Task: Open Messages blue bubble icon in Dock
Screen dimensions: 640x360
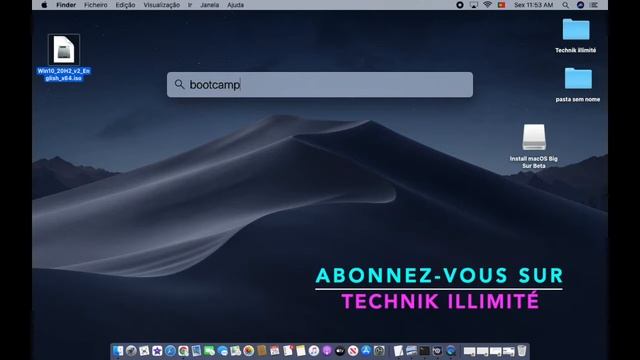Action: pos(222,351)
